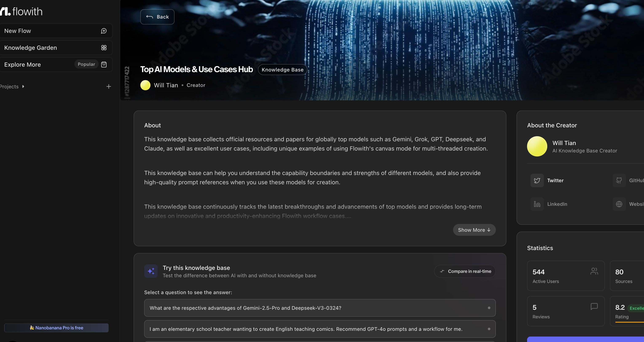Click the Popular badge
The image size is (644, 342).
coord(86,64)
